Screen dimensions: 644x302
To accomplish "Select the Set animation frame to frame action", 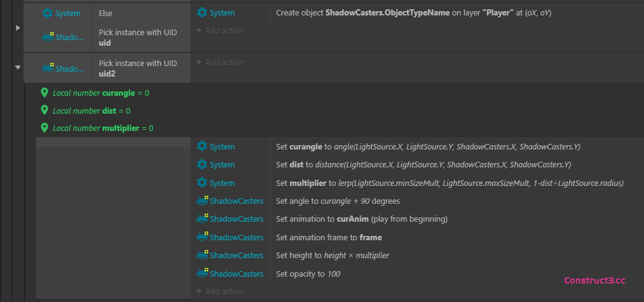I will click(x=328, y=237).
